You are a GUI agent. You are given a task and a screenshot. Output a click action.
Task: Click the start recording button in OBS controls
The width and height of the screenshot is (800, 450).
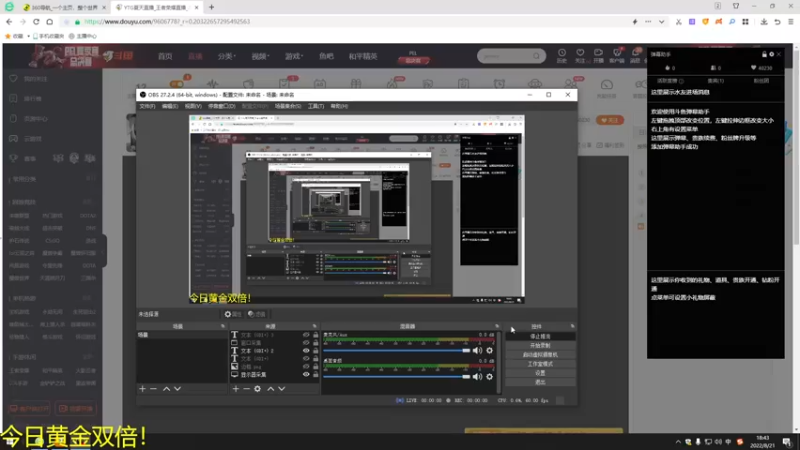[x=540, y=345]
